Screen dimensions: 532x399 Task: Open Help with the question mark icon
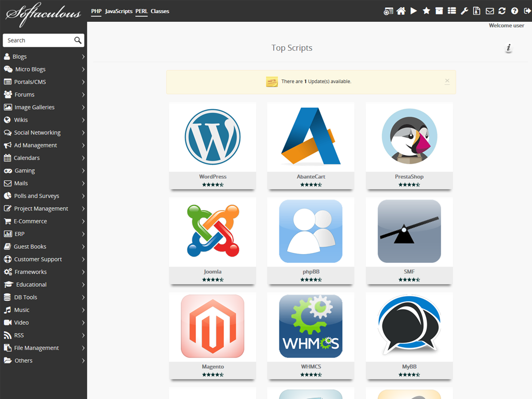(514, 10)
